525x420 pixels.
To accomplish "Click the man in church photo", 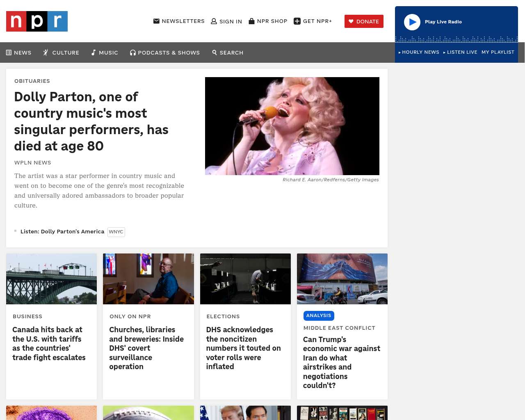I will click(148, 279).
